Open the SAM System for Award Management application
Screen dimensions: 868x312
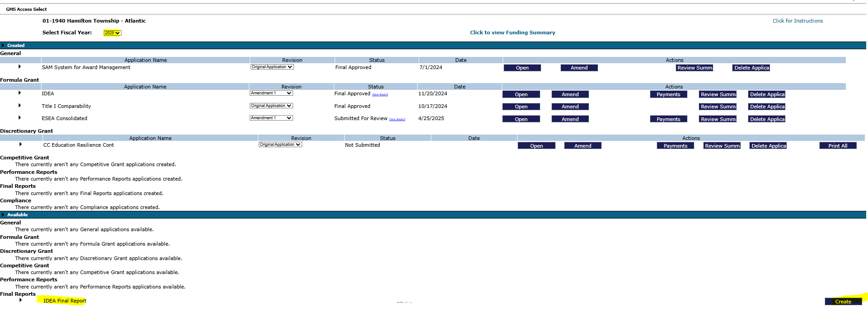click(x=522, y=68)
